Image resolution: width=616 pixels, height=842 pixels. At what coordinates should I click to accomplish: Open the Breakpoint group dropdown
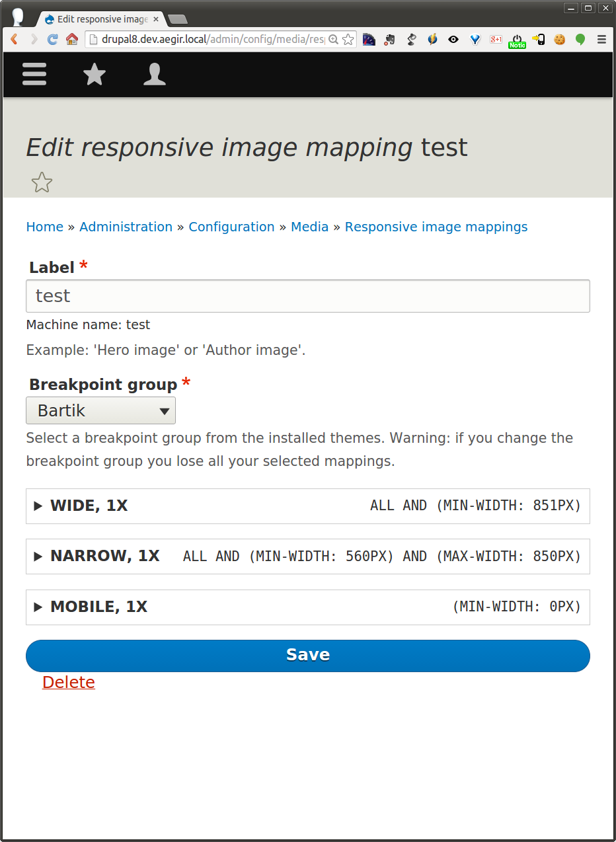100,410
